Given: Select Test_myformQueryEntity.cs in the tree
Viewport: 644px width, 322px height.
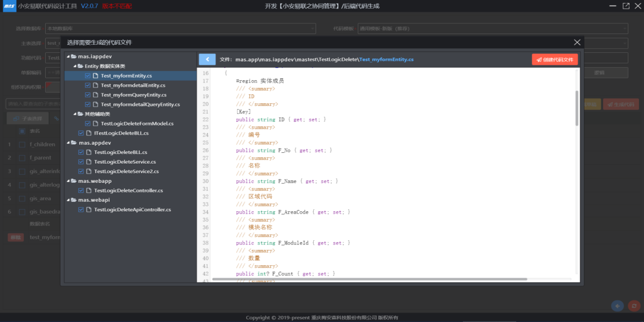Looking at the screenshot, I should (133, 95).
